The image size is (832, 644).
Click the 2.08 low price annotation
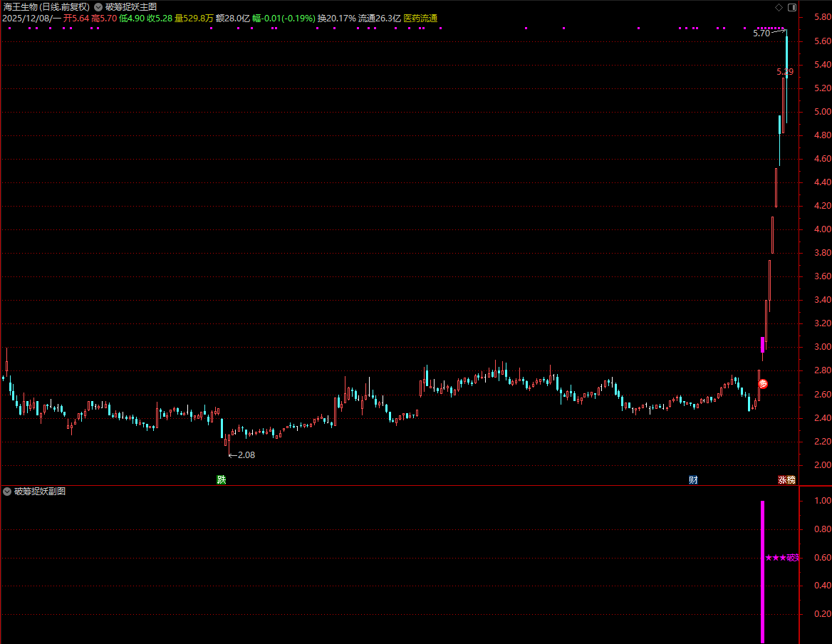[245, 455]
